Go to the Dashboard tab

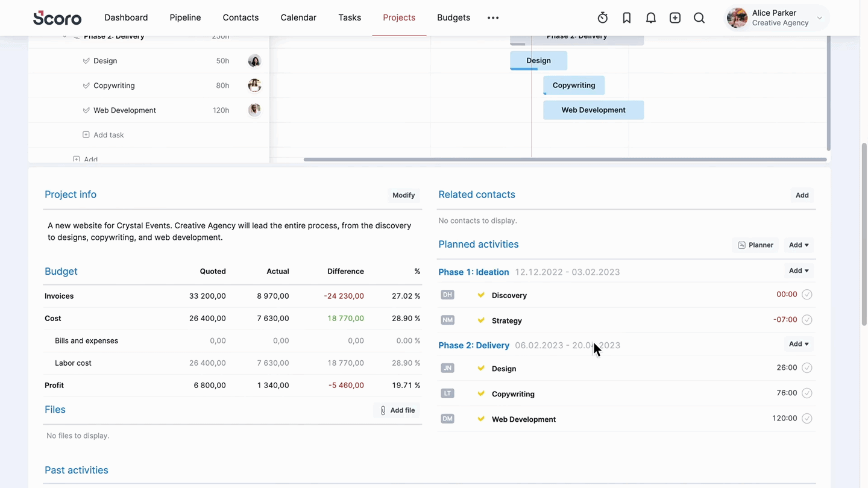(x=126, y=17)
